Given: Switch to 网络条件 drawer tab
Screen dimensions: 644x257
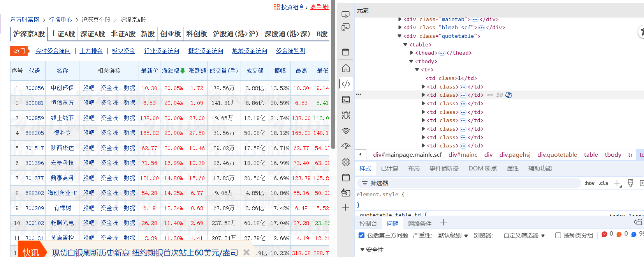Looking at the screenshot, I should 420,224.
